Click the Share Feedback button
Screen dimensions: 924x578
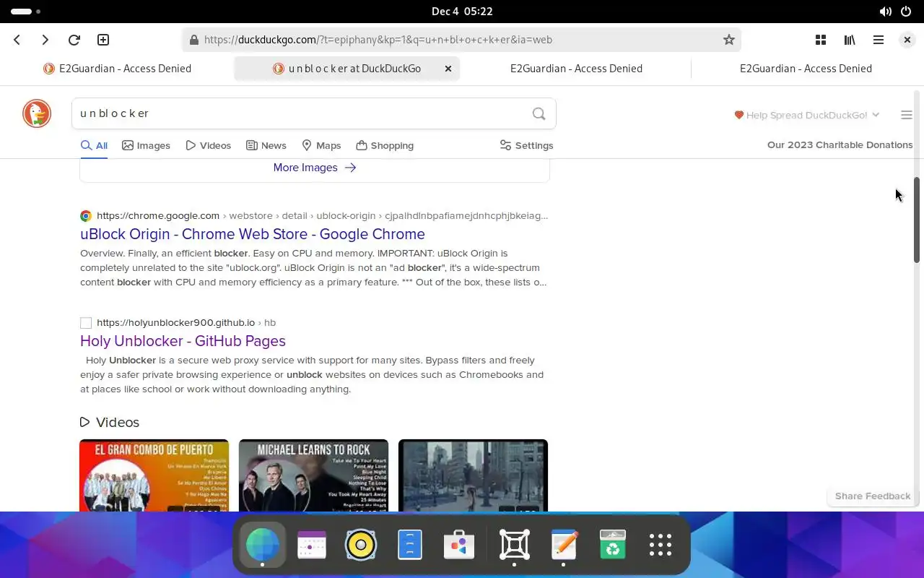(873, 496)
